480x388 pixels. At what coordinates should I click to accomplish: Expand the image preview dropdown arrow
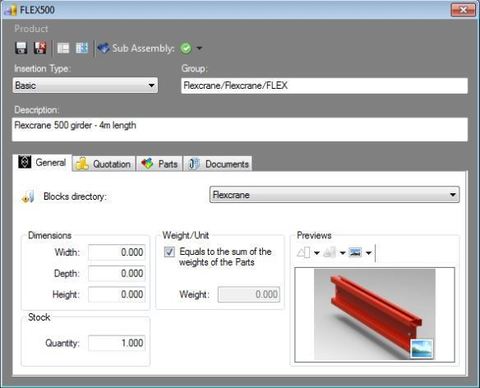(368, 253)
